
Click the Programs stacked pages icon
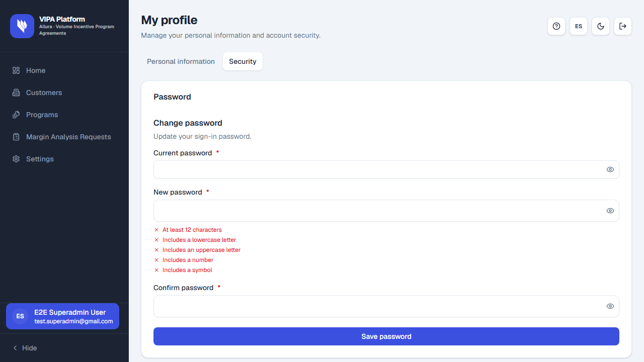16,115
